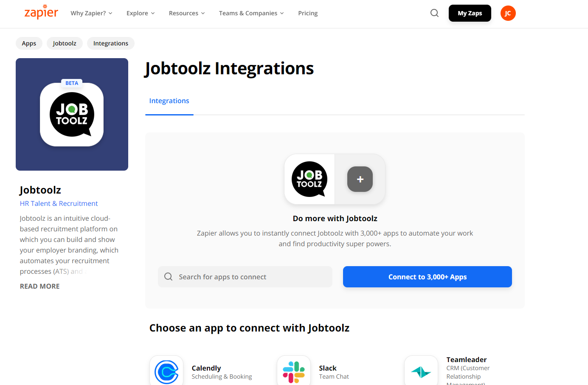Open the HR Talent & Recruitment link
588x385 pixels.
pos(59,203)
